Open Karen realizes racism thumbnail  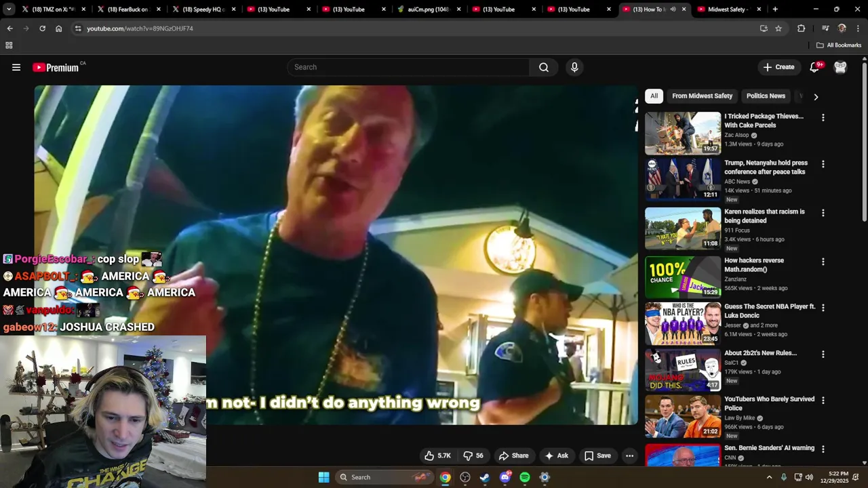[683, 228]
